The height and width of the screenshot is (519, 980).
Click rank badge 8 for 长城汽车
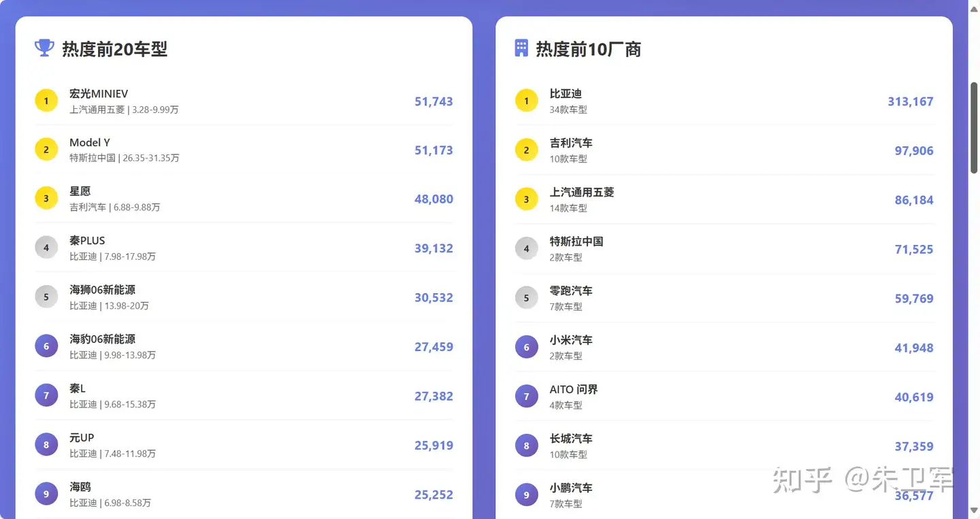(527, 446)
